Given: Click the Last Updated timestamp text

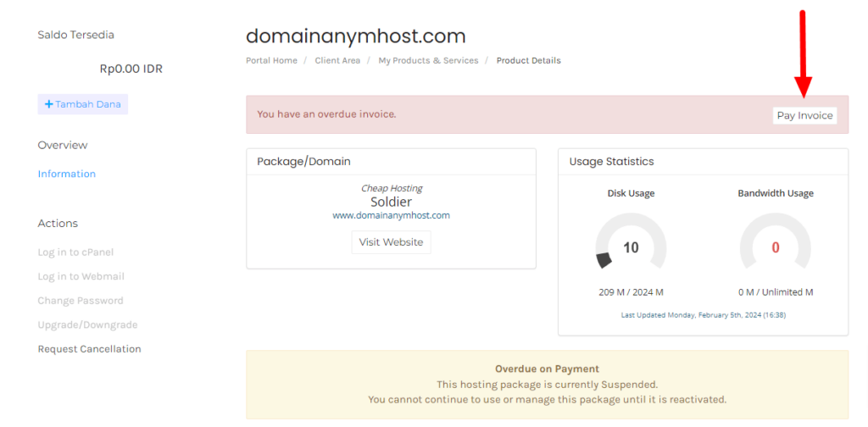Looking at the screenshot, I should [x=703, y=315].
